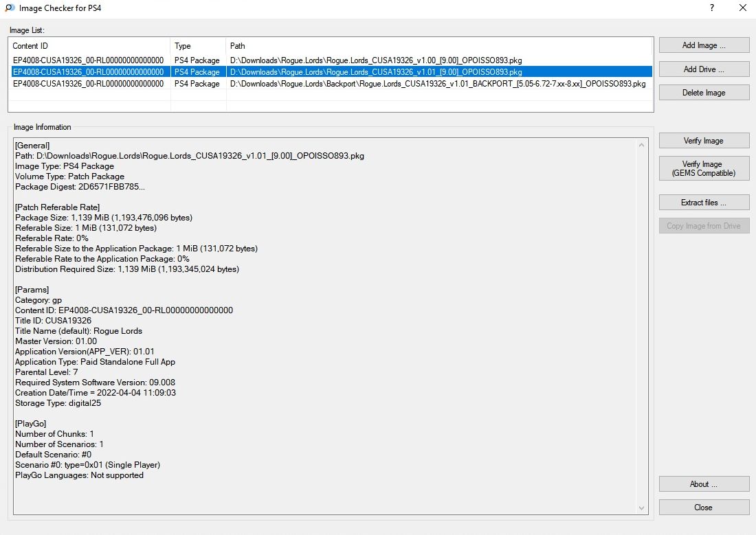Click the Add Image button

(704, 45)
